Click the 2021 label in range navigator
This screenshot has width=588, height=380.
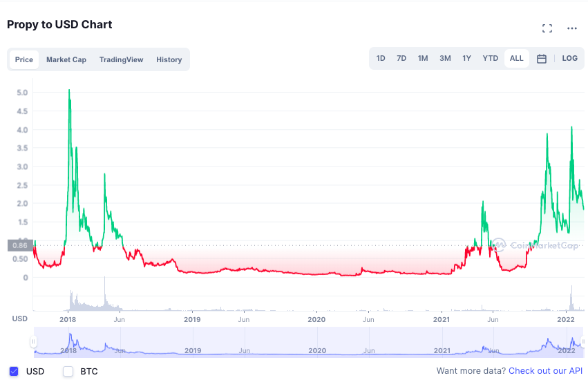click(442, 350)
